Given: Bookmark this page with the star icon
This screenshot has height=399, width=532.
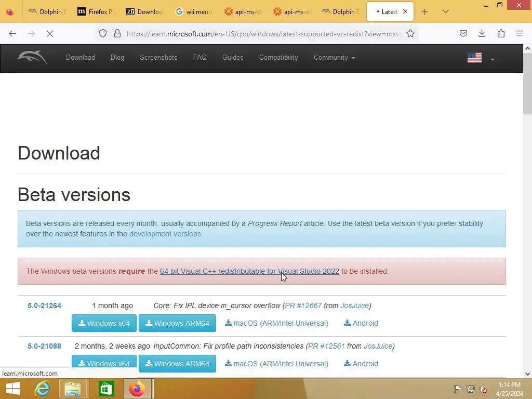Looking at the screenshot, I should [410, 34].
